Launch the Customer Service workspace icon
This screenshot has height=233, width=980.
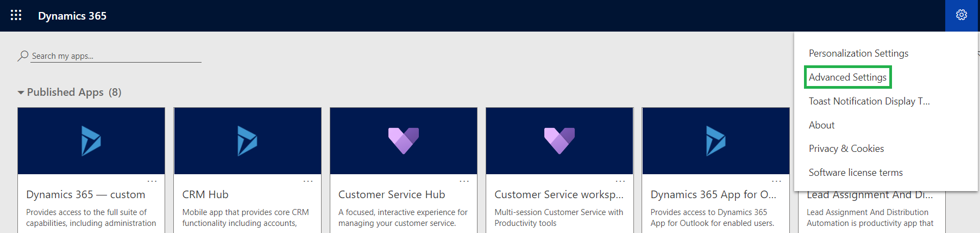pos(560,140)
